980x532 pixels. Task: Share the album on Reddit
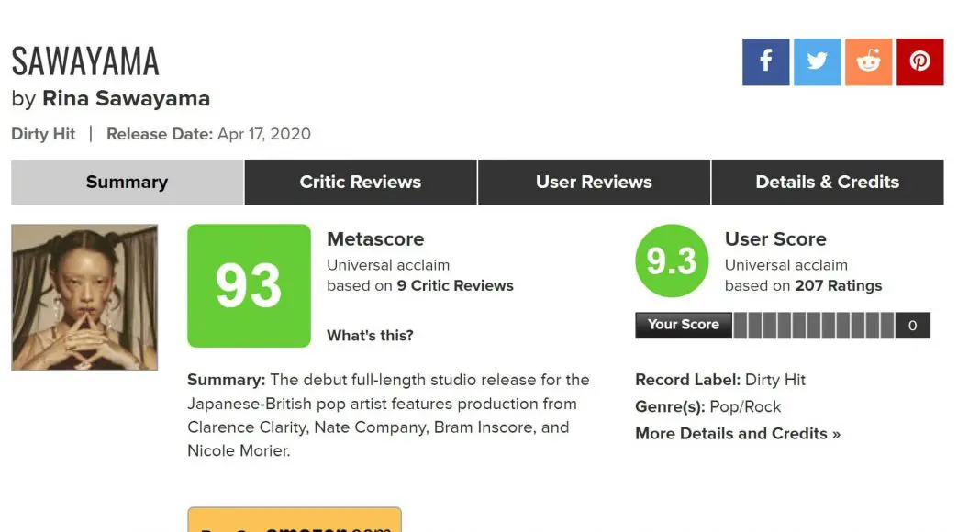tap(868, 62)
